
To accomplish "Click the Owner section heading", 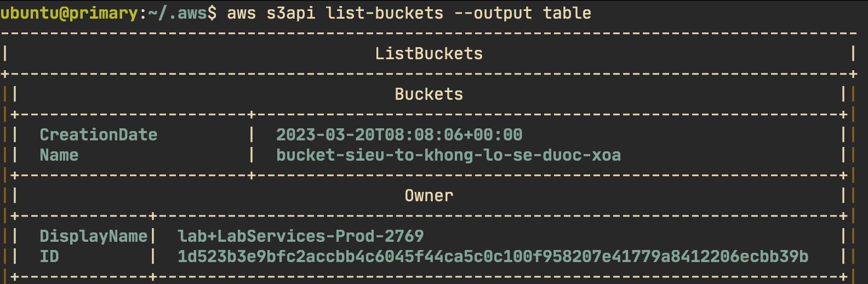I will pos(429,196).
